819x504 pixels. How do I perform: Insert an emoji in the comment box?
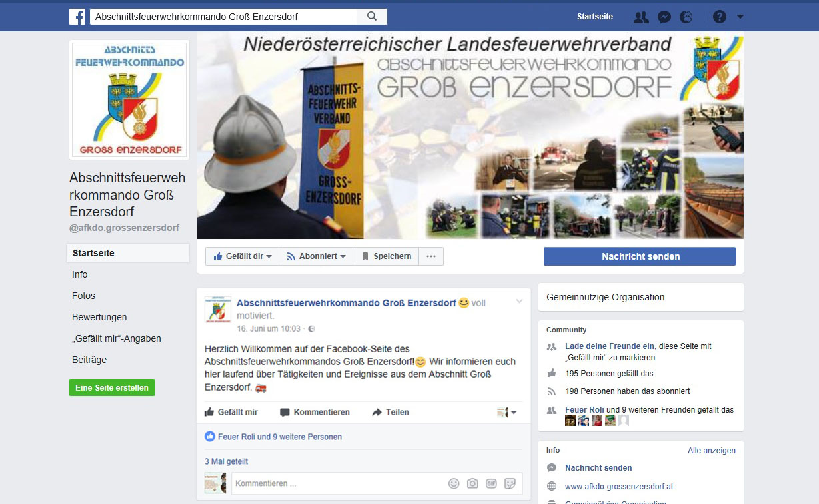(x=454, y=484)
